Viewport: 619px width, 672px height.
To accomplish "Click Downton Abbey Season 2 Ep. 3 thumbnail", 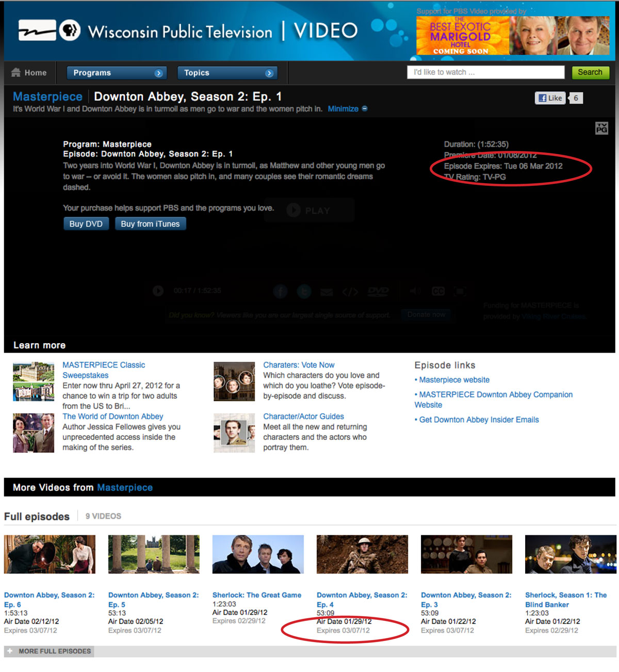I will click(x=466, y=554).
